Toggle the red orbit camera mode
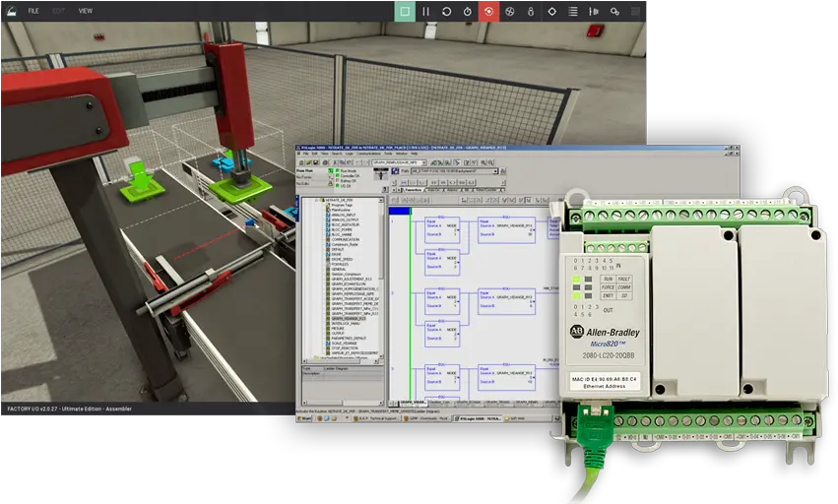The image size is (838, 504). tap(488, 11)
